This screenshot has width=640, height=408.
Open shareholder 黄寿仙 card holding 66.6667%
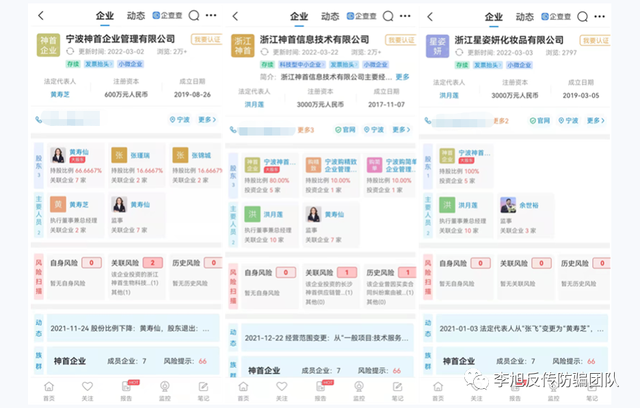pos(76,165)
